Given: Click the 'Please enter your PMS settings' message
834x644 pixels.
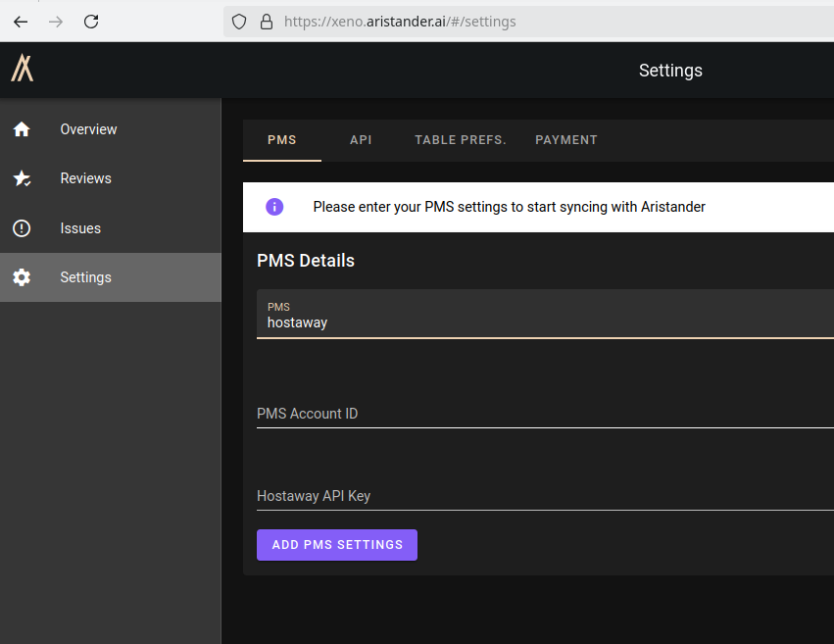Looking at the screenshot, I should [509, 207].
